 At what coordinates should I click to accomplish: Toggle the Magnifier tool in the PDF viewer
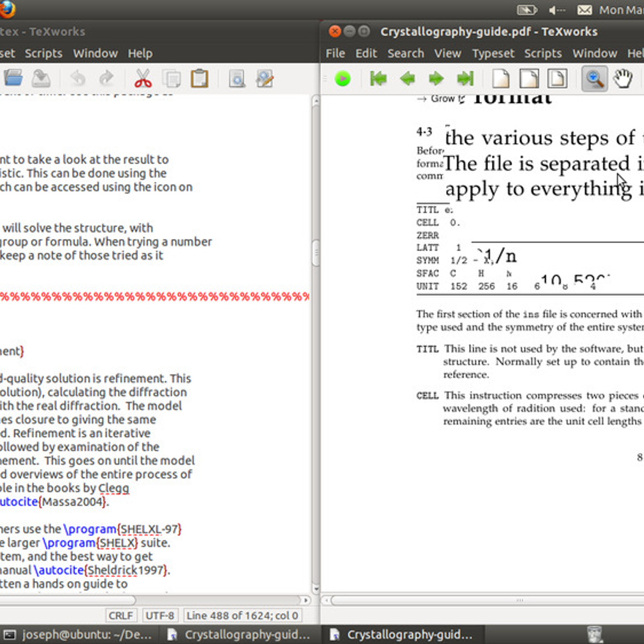click(594, 78)
